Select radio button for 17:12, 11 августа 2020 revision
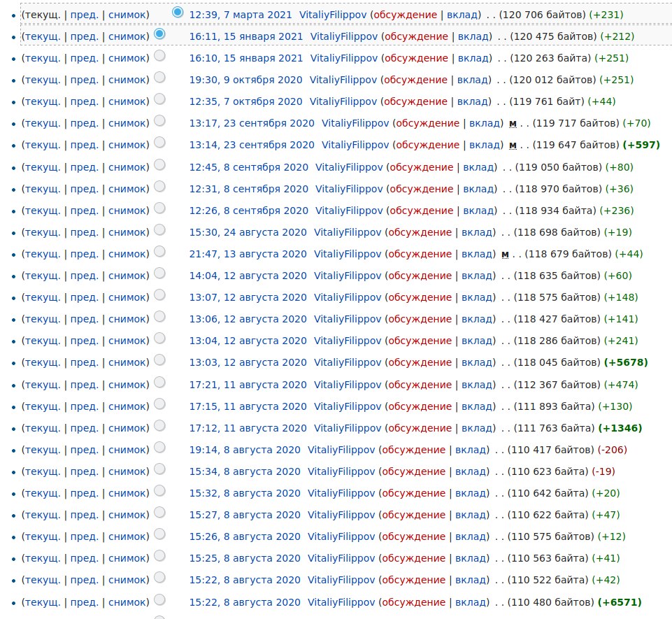This screenshot has width=672, height=619. coord(159,425)
